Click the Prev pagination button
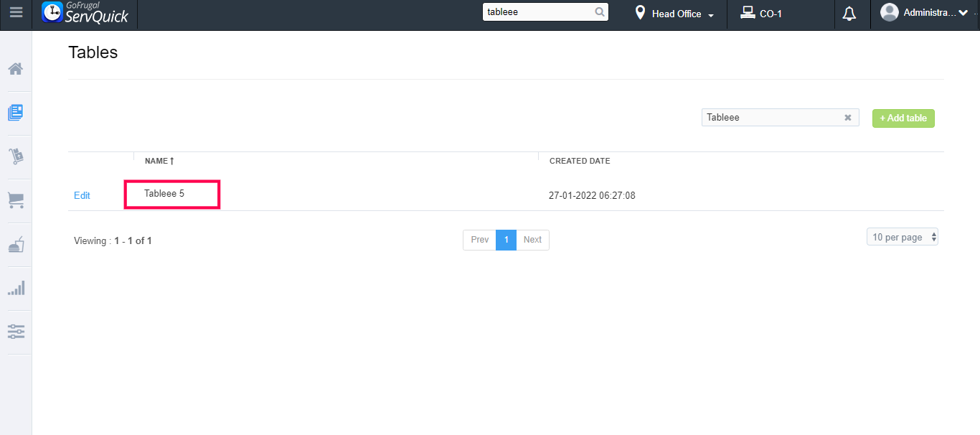Screen dimensions: 980x435 tap(479, 240)
